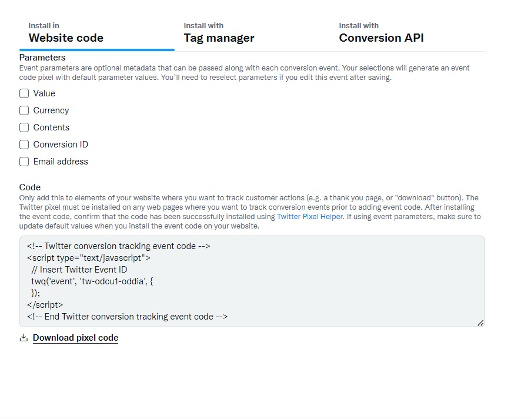The height and width of the screenshot is (420, 531).
Task: Switch to the Website code tab
Action: pyautogui.click(x=97, y=34)
